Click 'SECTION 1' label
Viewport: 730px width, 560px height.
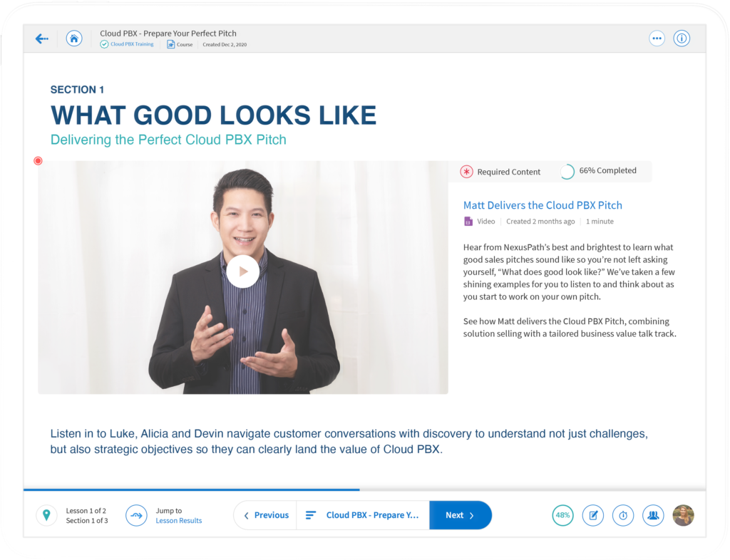click(x=77, y=89)
